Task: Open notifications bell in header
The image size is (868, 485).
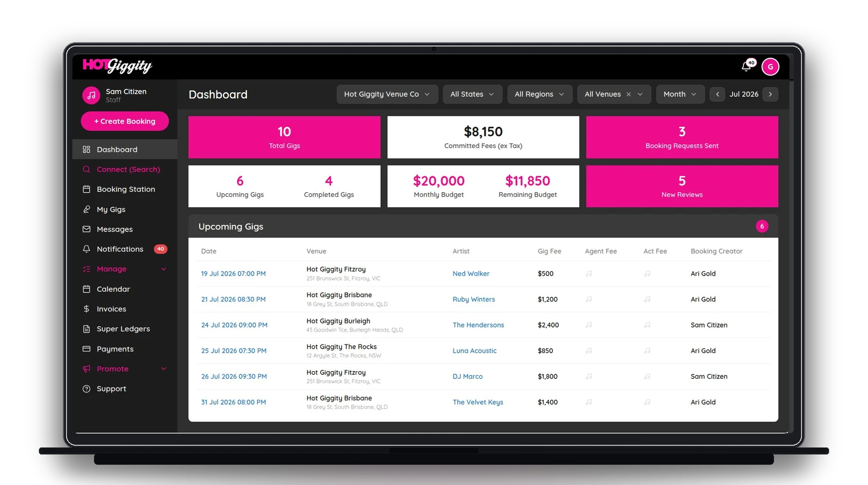Action: (x=747, y=66)
